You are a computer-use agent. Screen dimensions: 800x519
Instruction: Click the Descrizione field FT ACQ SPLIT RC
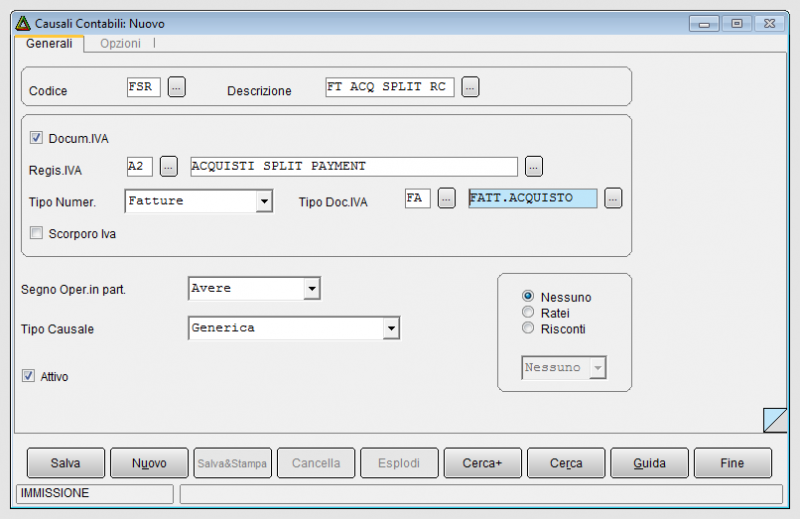(390, 87)
